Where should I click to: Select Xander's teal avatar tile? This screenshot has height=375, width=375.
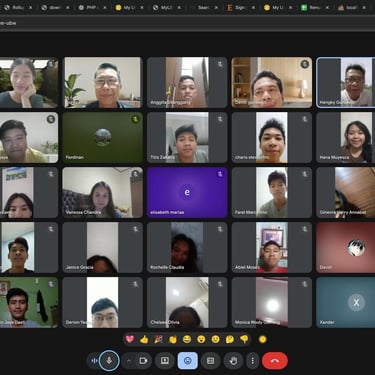click(x=346, y=303)
